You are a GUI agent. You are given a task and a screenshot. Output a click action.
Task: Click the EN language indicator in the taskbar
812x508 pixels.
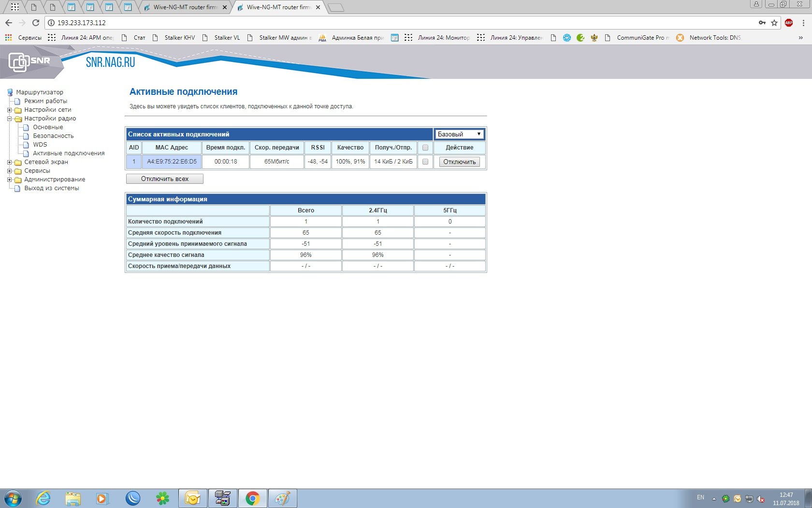pyautogui.click(x=700, y=497)
